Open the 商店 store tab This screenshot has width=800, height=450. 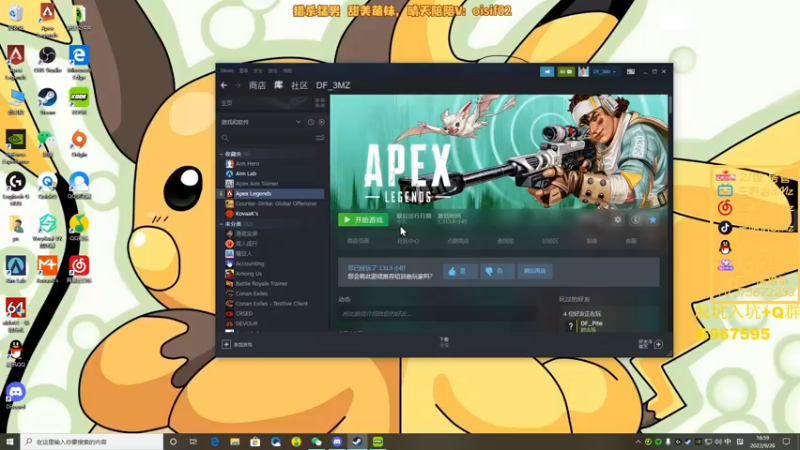click(x=257, y=85)
